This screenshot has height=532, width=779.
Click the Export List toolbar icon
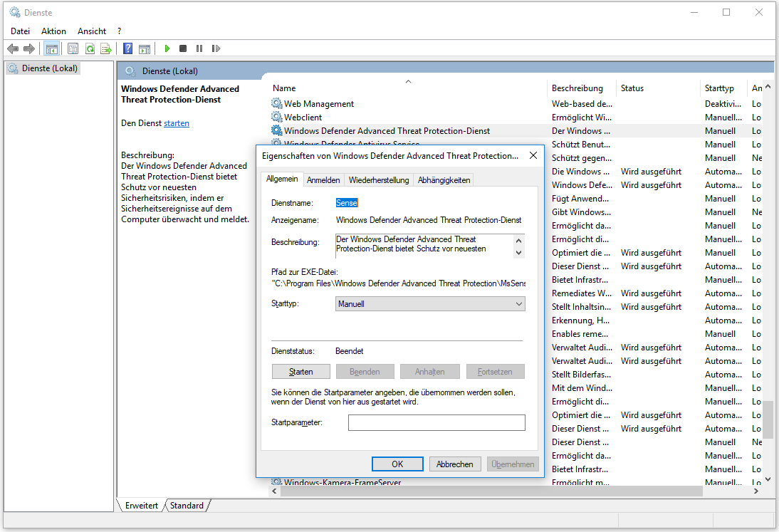106,48
